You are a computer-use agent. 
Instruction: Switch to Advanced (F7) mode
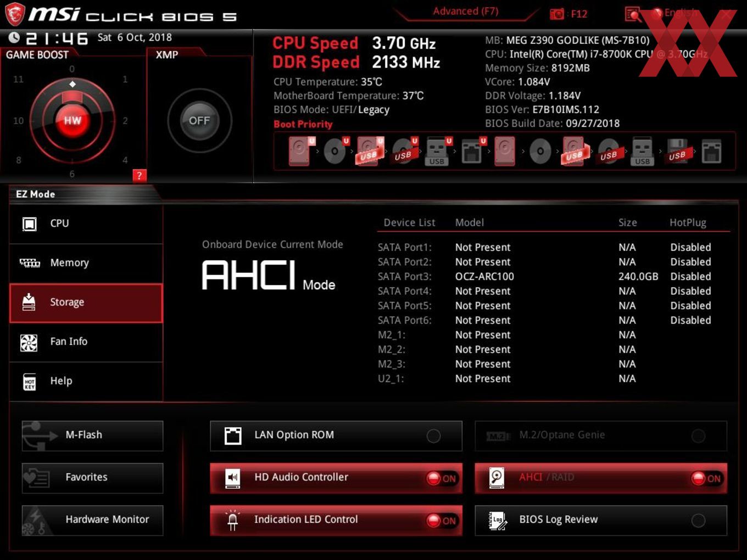(x=466, y=12)
